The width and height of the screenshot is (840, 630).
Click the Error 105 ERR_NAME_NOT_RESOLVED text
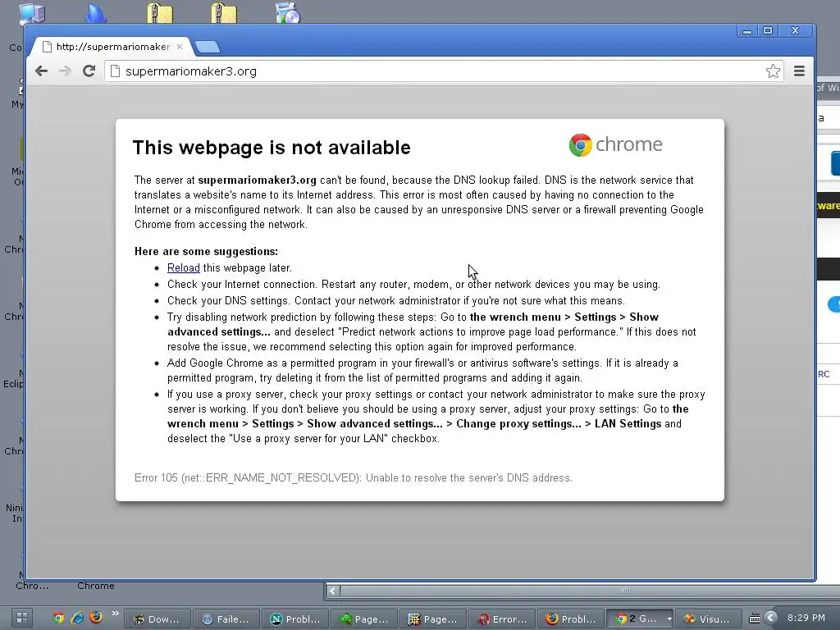pos(354,478)
